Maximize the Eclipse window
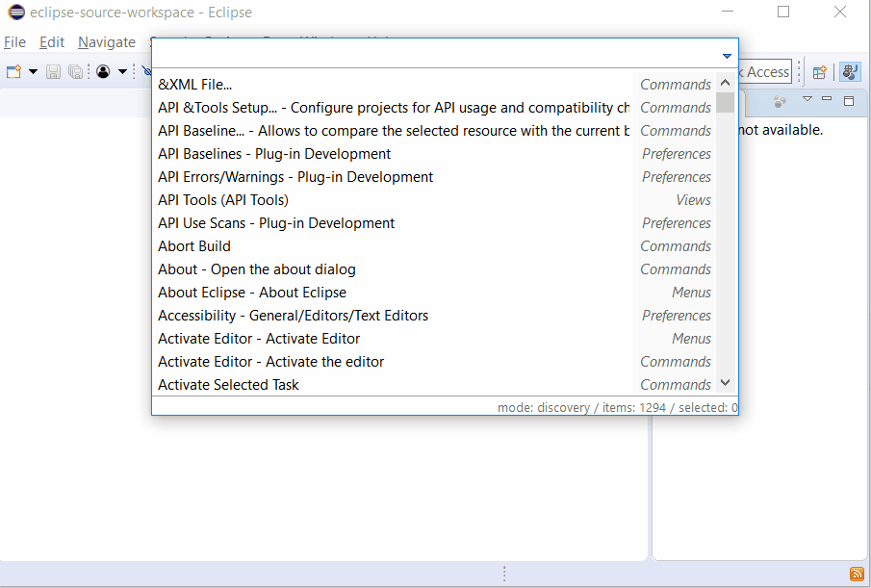871x588 pixels. (x=783, y=12)
